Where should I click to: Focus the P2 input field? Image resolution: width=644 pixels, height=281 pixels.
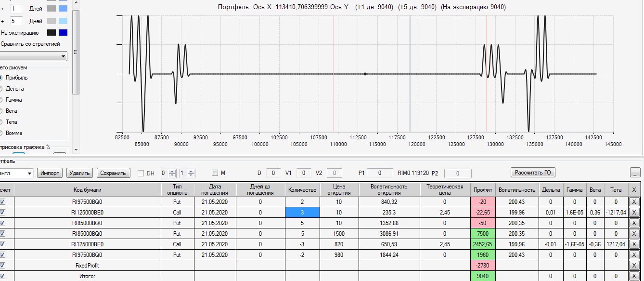coord(459,173)
